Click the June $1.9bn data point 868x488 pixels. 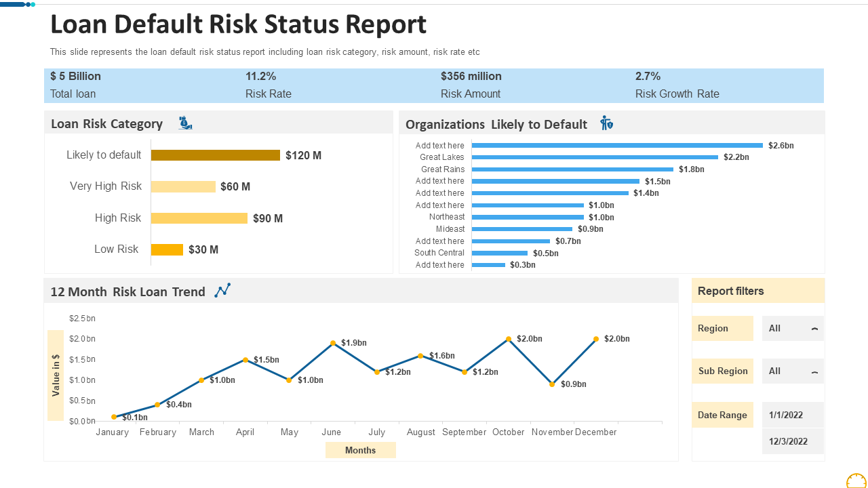(333, 343)
